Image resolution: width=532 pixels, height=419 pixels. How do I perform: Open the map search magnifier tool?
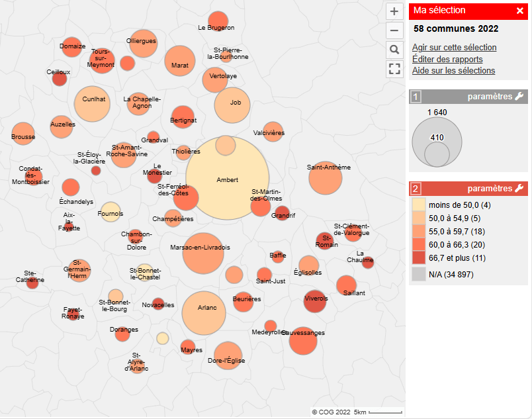click(x=394, y=50)
